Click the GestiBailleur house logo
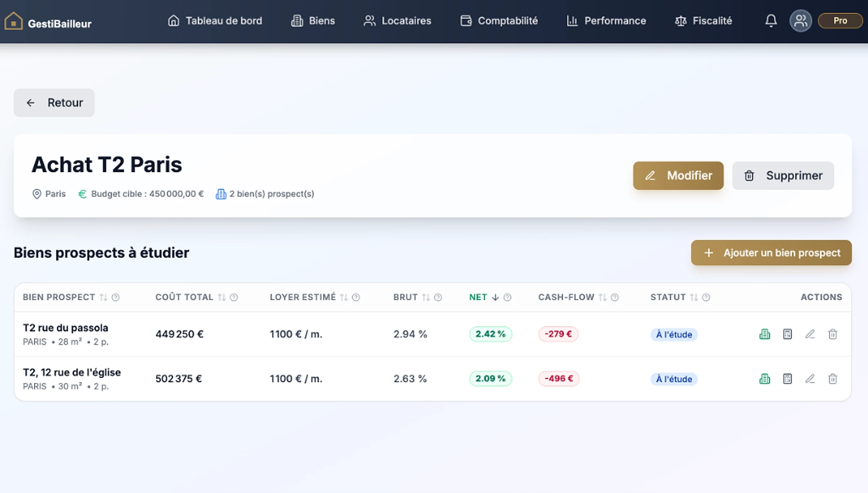868x493 pixels. 13,21
